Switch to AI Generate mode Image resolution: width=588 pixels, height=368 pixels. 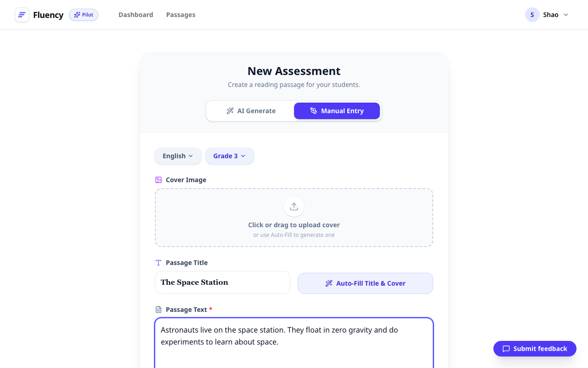[x=251, y=110]
